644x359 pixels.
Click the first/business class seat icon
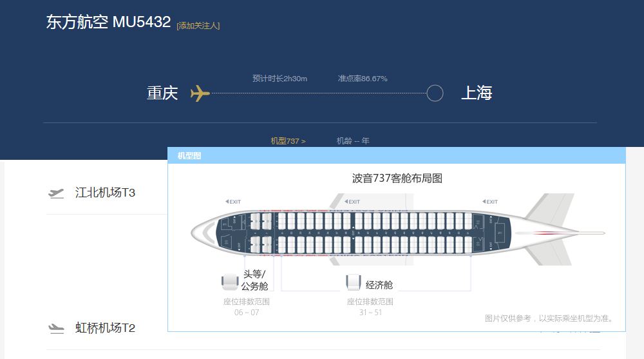(x=230, y=282)
